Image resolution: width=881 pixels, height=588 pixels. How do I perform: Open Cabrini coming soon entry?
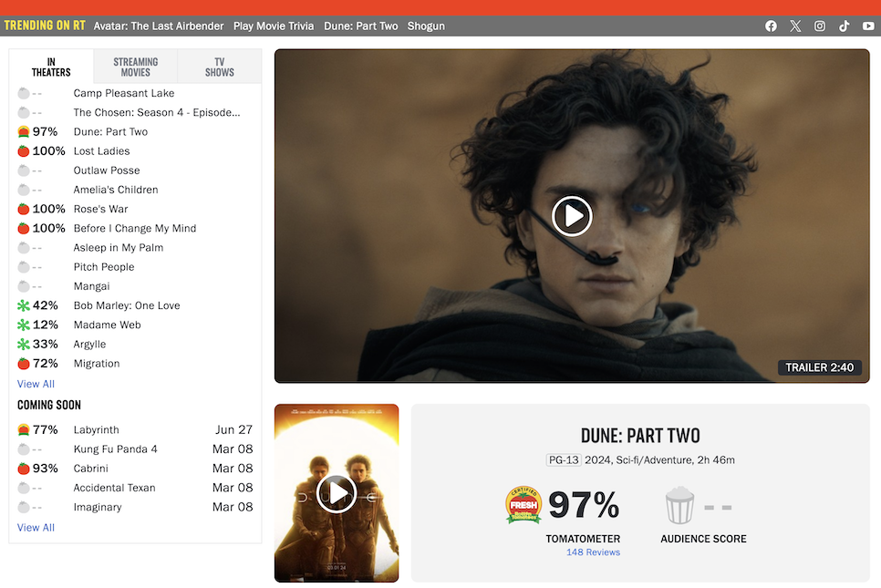[91, 469]
